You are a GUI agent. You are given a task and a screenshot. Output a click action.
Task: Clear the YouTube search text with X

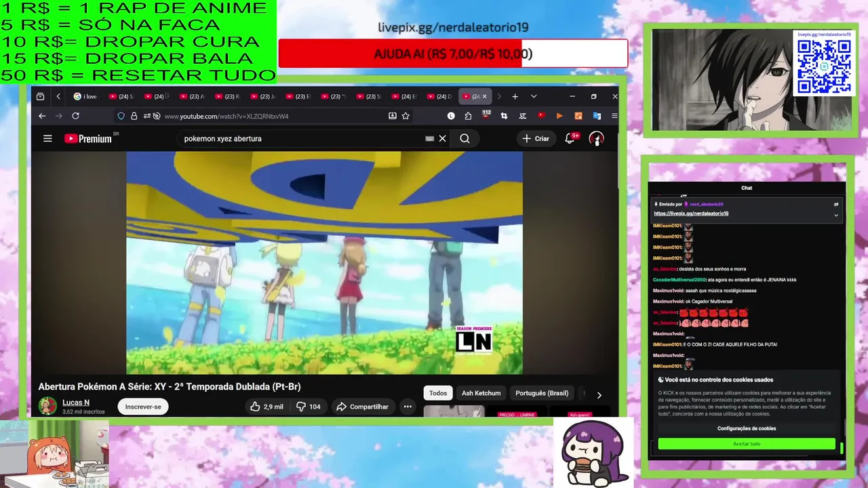coord(442,138)
